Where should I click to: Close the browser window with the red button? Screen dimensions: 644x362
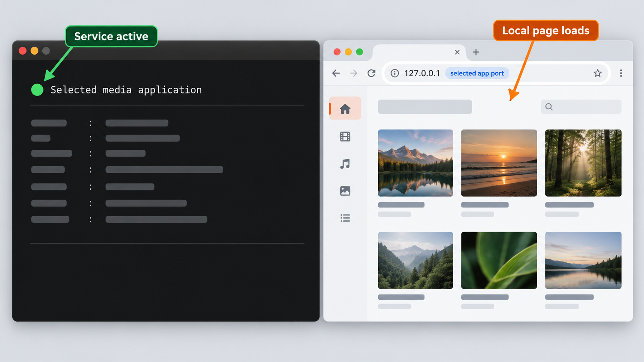click(337, 52)
